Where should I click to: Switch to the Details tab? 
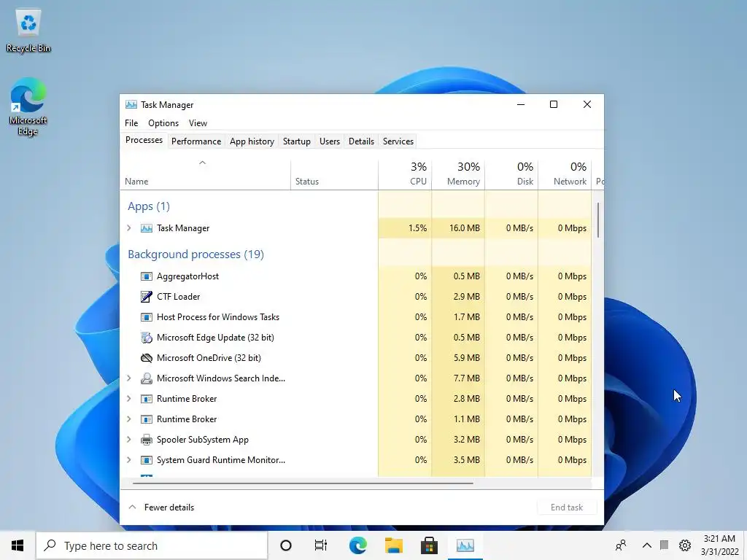click(x=361, y=141)
